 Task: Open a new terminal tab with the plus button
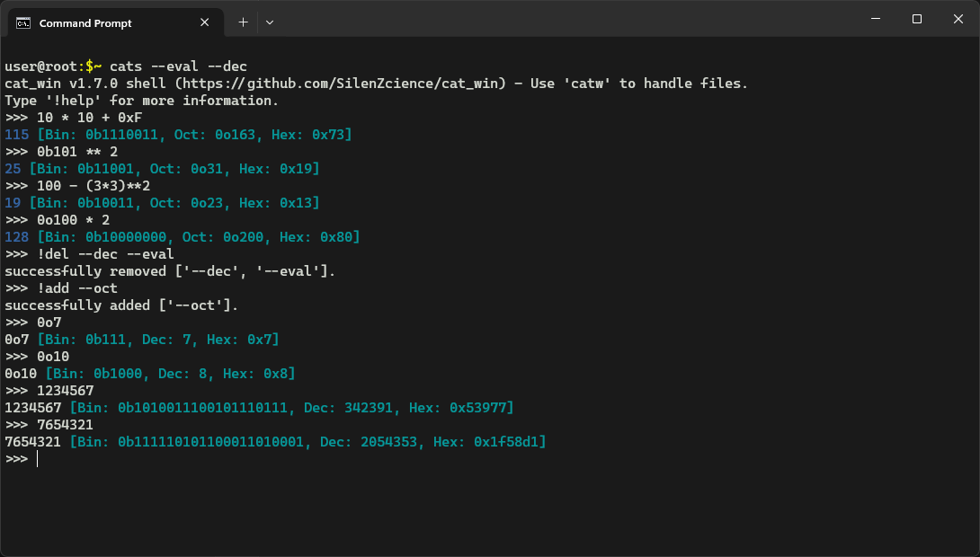(242, 22)
